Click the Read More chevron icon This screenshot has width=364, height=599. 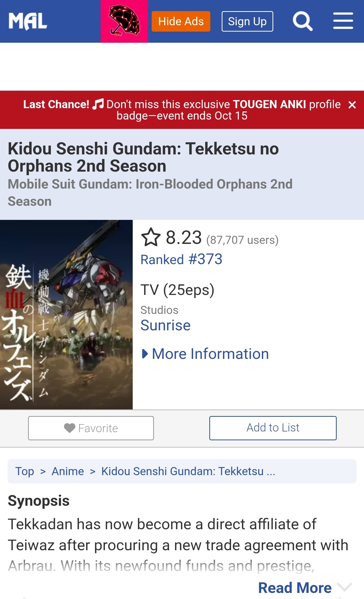(x=345, y=587)
